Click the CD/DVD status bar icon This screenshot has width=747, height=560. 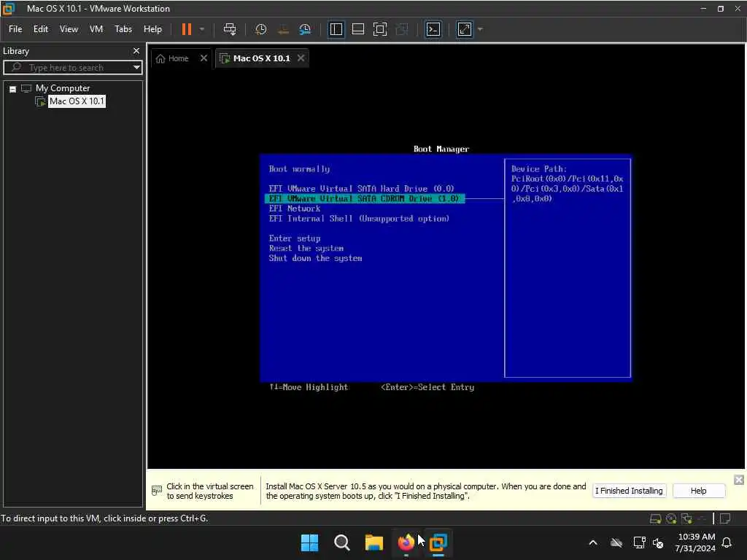(671, 519)
